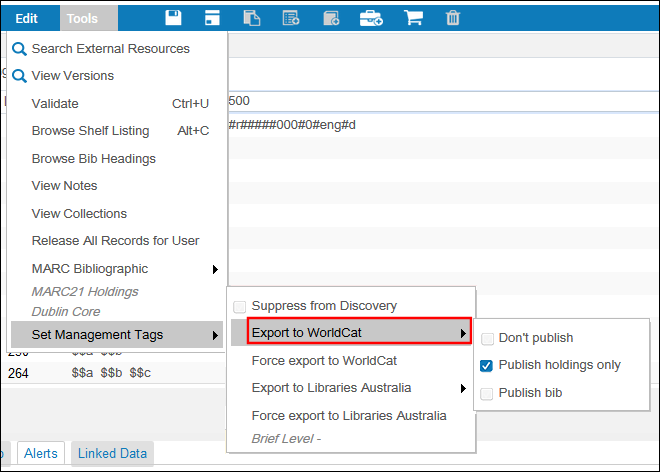Image resolution: width=660 pixels, height=472 pixels.
Task: Click the split editor window icon
Action: 211,18
